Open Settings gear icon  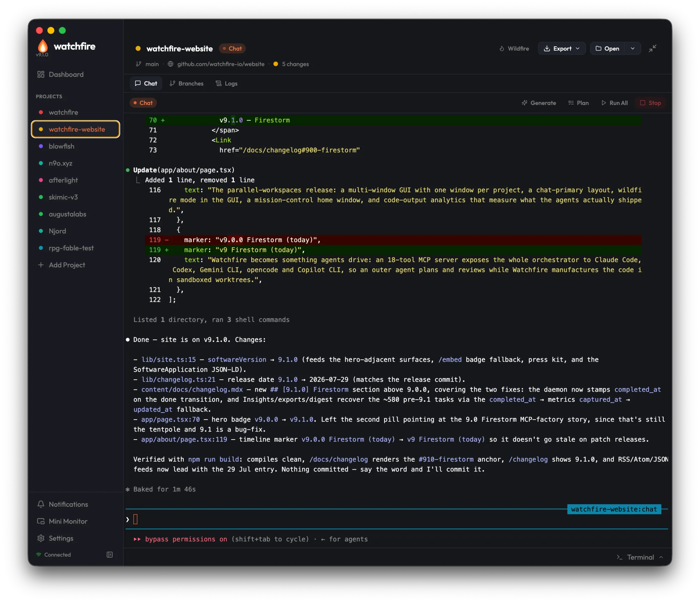coord(41,538)
